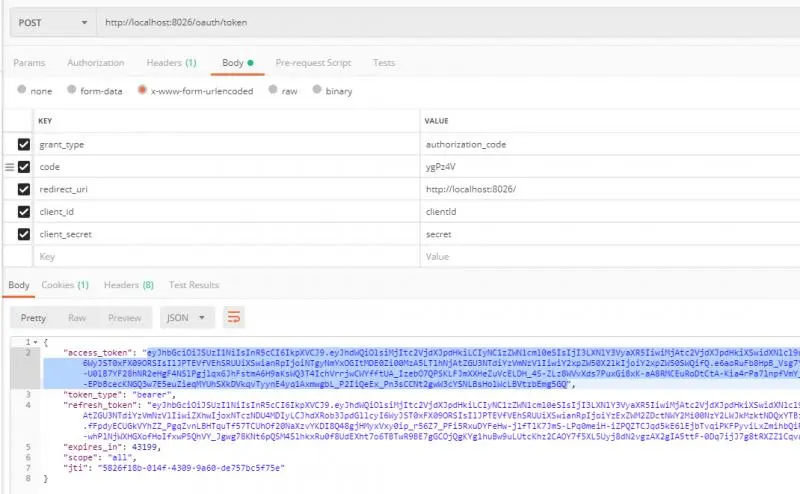This screenshot has width=800, height=494.
Task: Click the empty Value placeholder field
Action: point(610,257)
